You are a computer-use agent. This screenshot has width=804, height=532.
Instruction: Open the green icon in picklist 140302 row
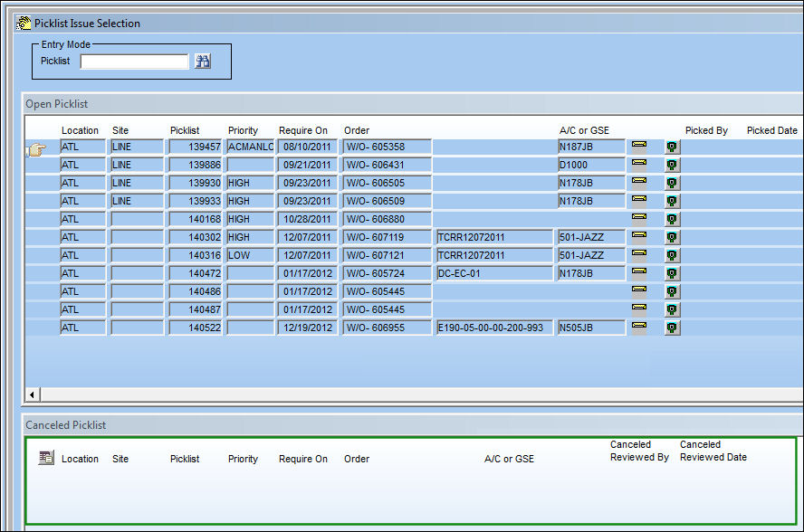[672, 237]
